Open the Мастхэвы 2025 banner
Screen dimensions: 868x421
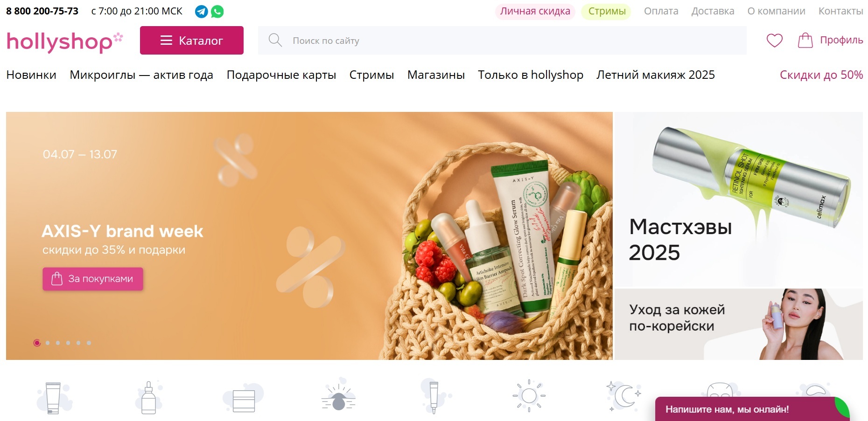pos(738,199)
